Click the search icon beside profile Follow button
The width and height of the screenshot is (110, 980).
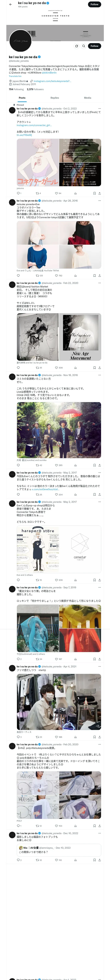[x=83, y=46]
